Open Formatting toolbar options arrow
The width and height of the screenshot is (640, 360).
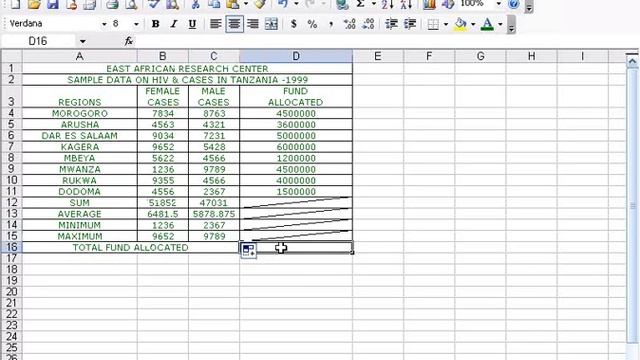(x=511, y=25)
